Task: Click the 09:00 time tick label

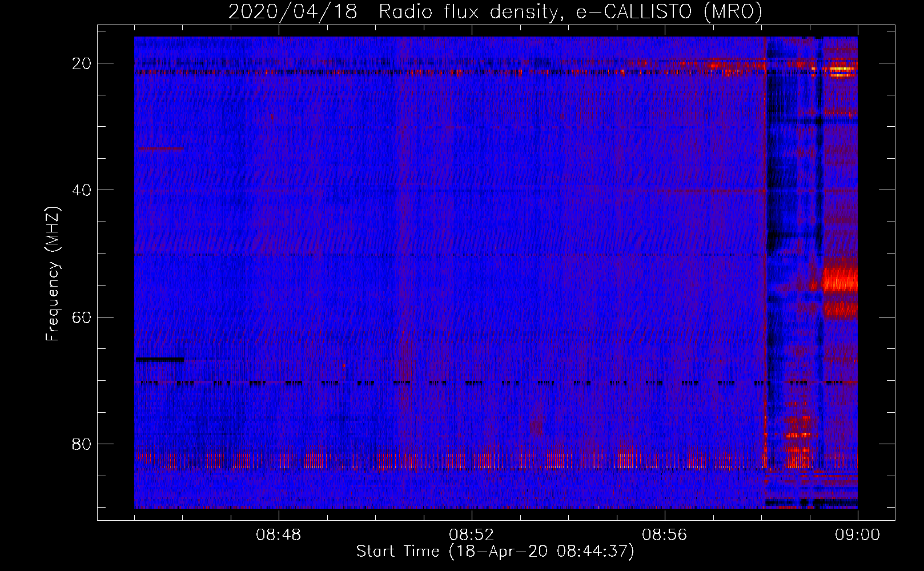Action: click(858, 535)
